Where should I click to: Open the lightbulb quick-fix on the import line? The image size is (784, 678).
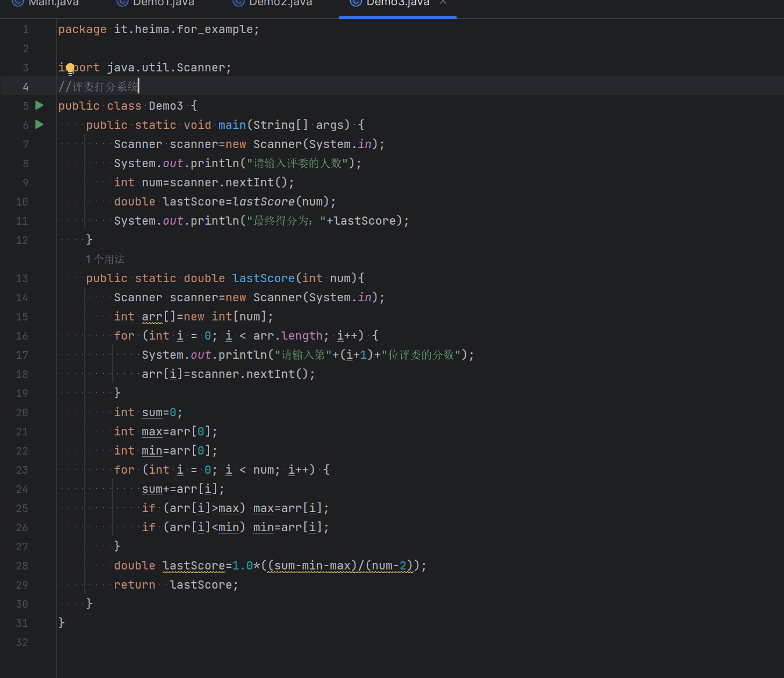[70, 68]
